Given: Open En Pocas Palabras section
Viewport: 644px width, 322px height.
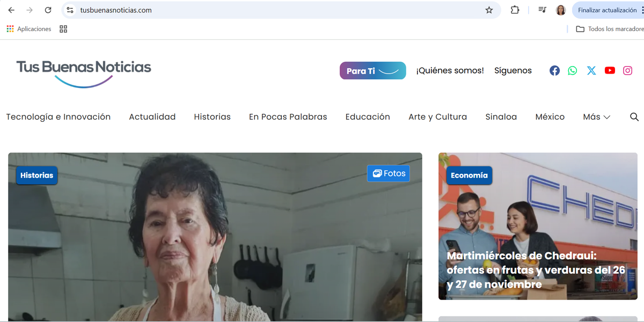Looking at the screenshot, I should pyautogui.click(x=288, y=117).
